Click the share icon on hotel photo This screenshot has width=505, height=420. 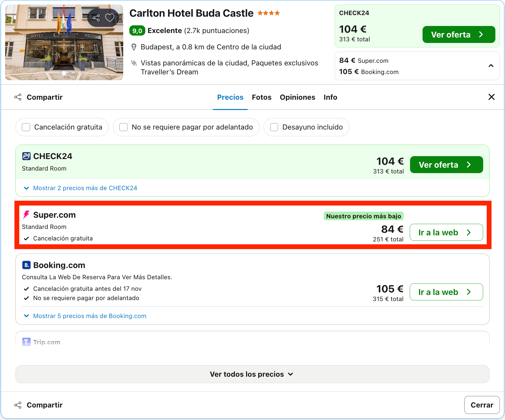pyautogui.click(x=96, y=18)
